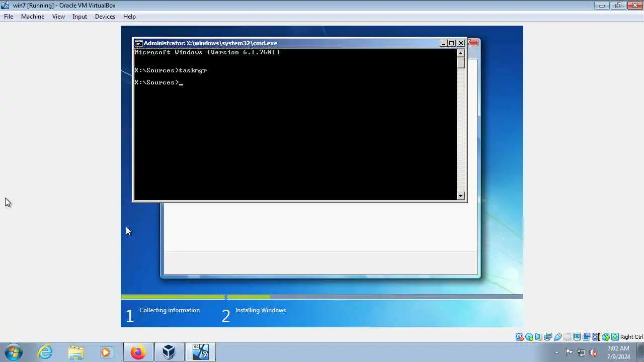Viewport: 644px width, 362px height.
Task: Switch to Firefox in taskbar
Action: (138, 352)
